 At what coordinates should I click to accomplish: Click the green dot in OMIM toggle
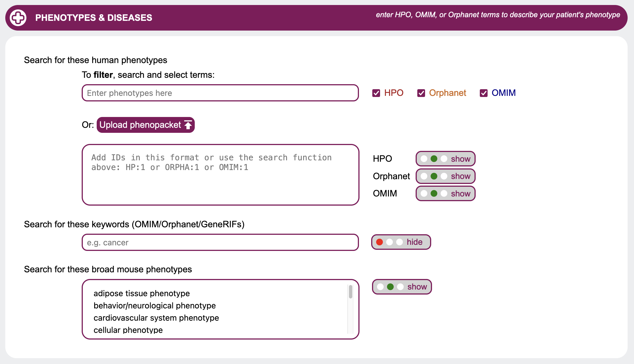pyautogui.click(x=434, y=193)
